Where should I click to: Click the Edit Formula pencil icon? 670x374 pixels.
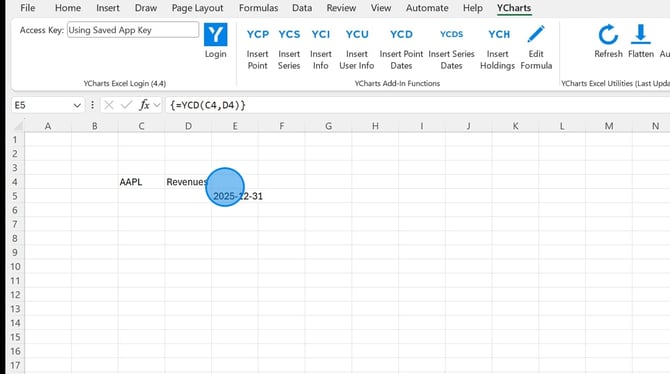[536, 34]
